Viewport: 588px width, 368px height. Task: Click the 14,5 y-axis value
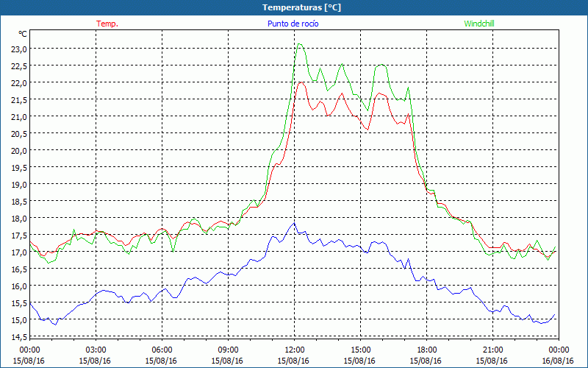[x=19, y=336]
